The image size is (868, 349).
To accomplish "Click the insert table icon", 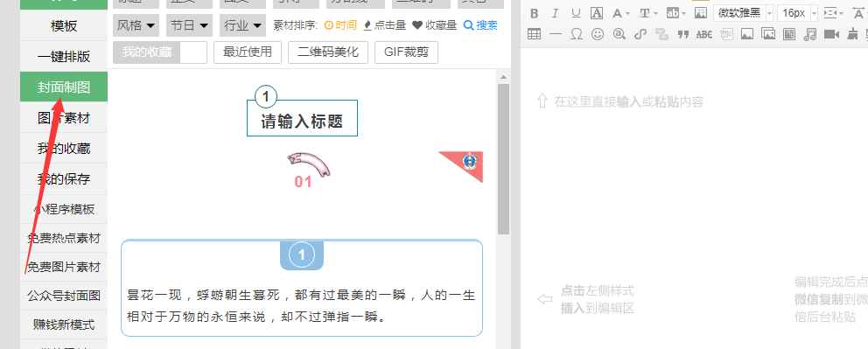I will click(x=535, y=34).
